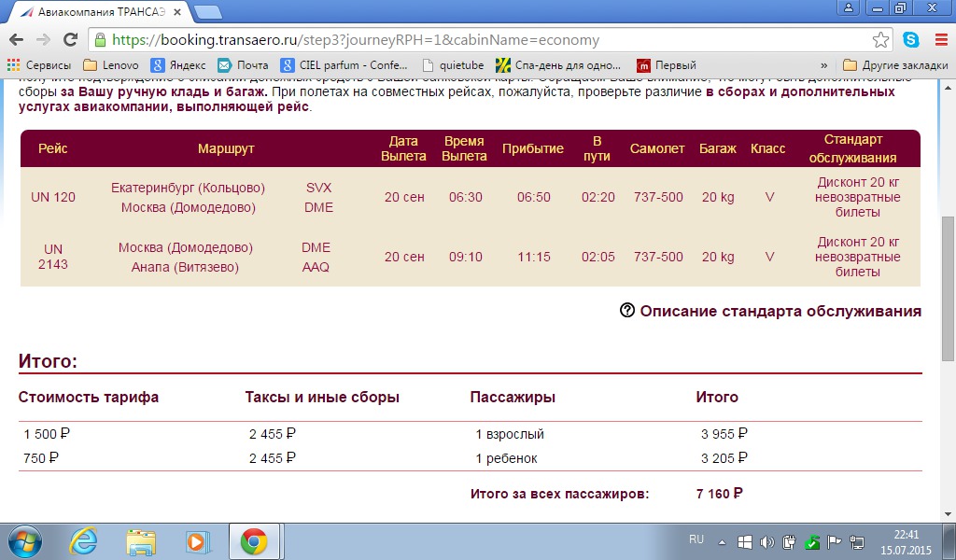Click the question mark help icon
The height and width of the screenshot is (560, 956).
coord(626,311)
